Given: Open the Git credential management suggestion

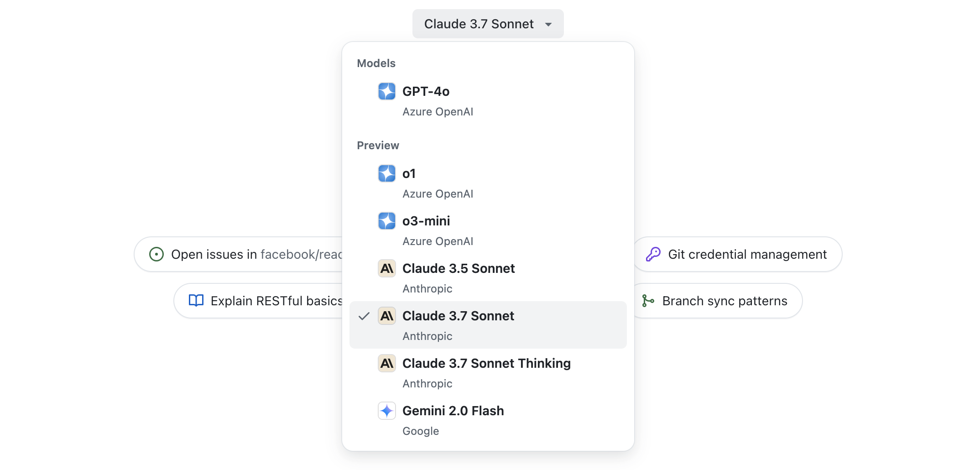Looking at the screenshot, I should coord(738,254).
